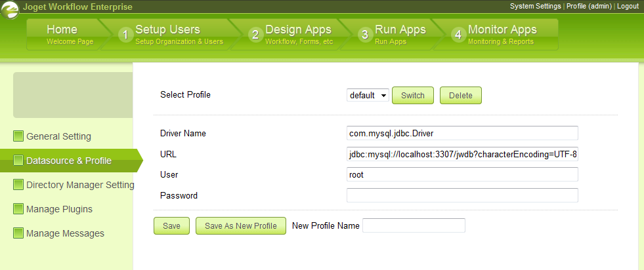Click into the User input field

462,174
